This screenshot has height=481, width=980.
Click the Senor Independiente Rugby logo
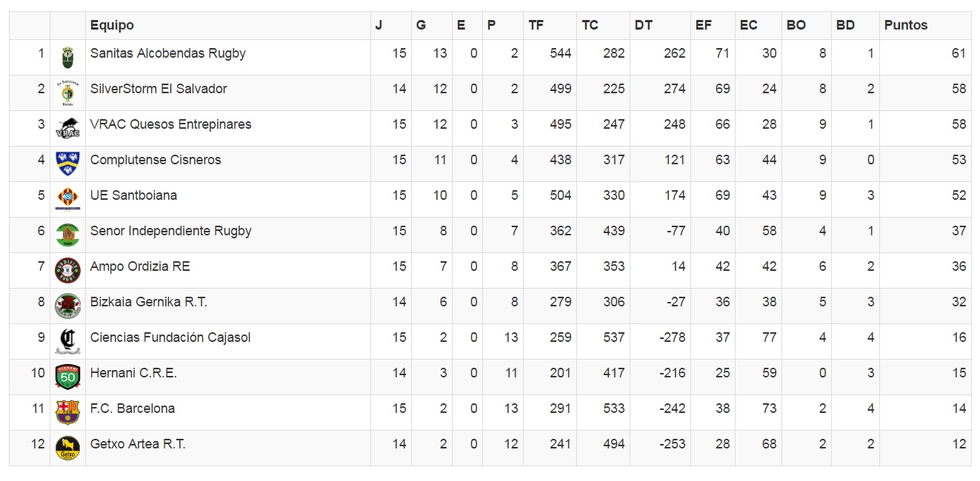pyautogui.click(x=67, y=235)
